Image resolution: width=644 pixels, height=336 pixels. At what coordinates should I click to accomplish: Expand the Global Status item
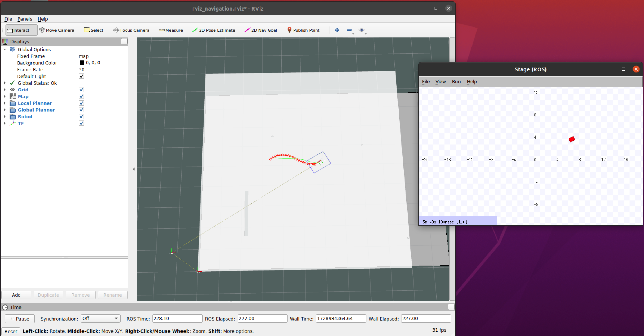5,83
